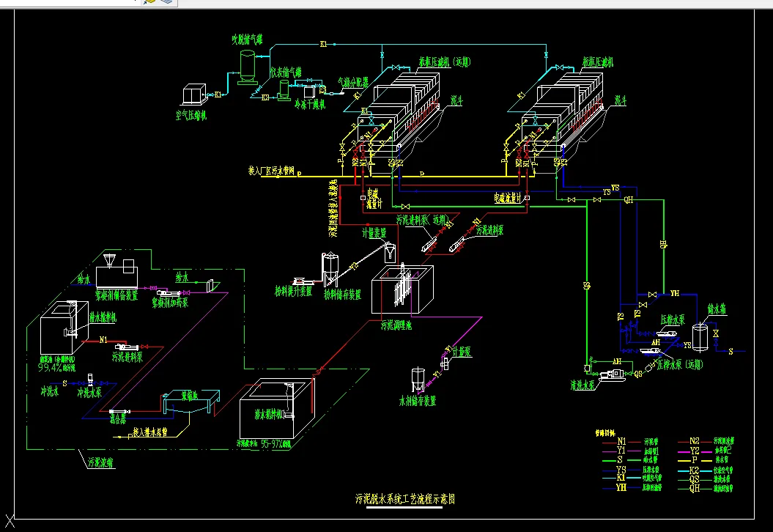773x532 pixels.
Task: Select the sludge conditioning tank (污泥调理池) box
Action: pyautogui.click(x=402, y=289)
